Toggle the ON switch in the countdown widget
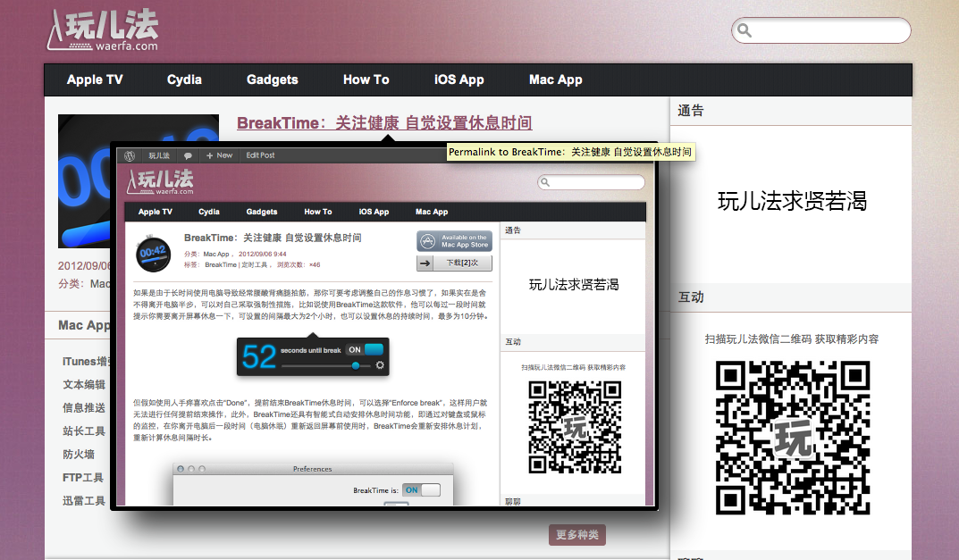 (365, 349)
